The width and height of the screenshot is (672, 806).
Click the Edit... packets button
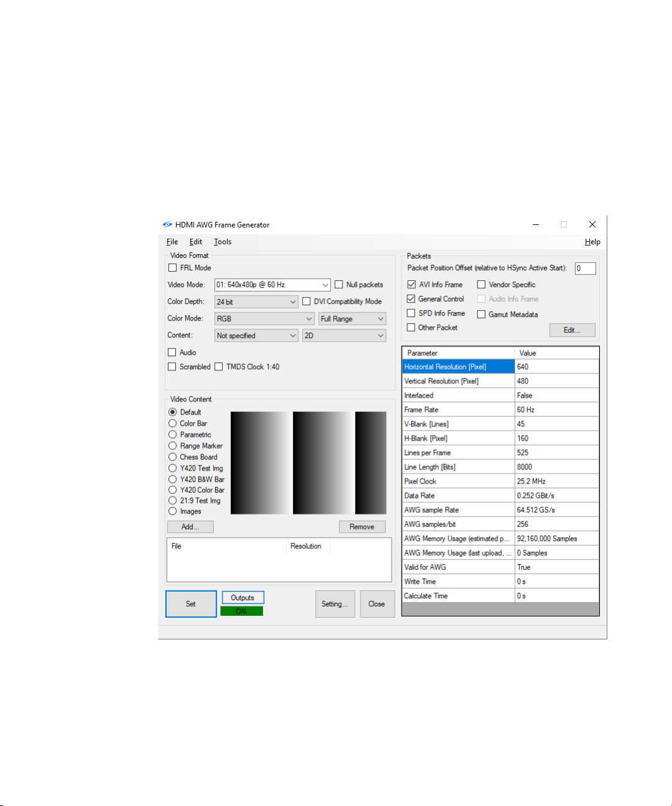click(x=572, y=330)
